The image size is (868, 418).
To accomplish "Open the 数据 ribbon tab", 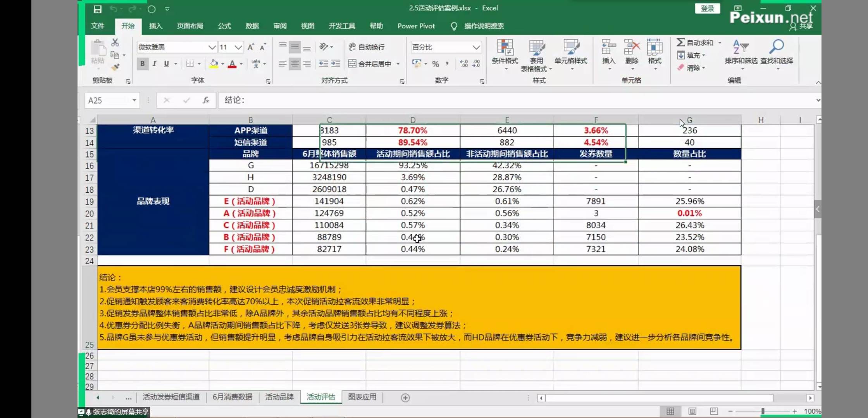I will click(252, 26).
